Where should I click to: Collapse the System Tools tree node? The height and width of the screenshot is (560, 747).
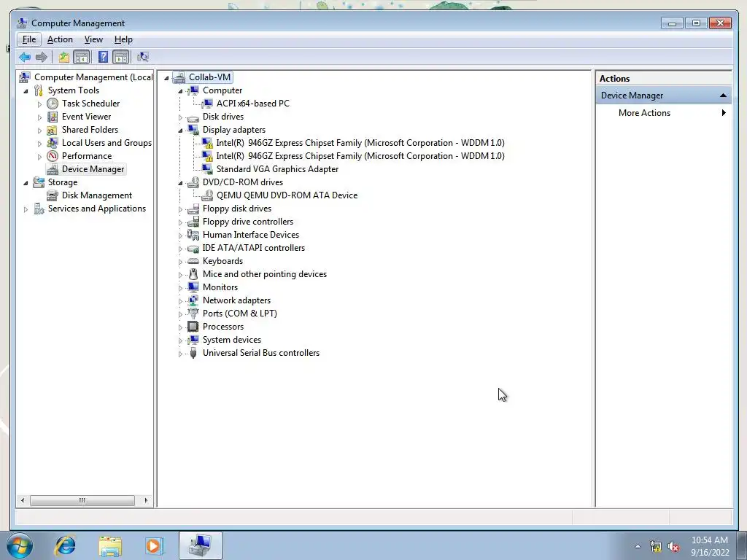click(26, 90)
